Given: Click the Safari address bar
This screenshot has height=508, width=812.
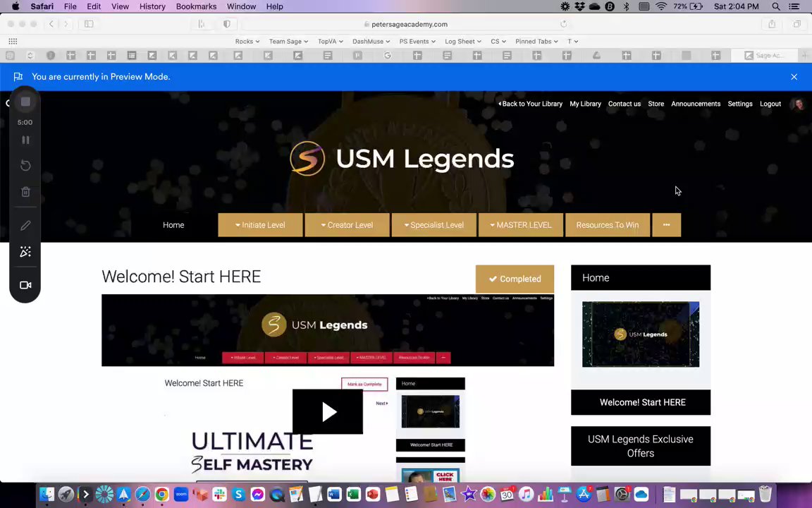Looking at the screenshot, I should [406, 24].
